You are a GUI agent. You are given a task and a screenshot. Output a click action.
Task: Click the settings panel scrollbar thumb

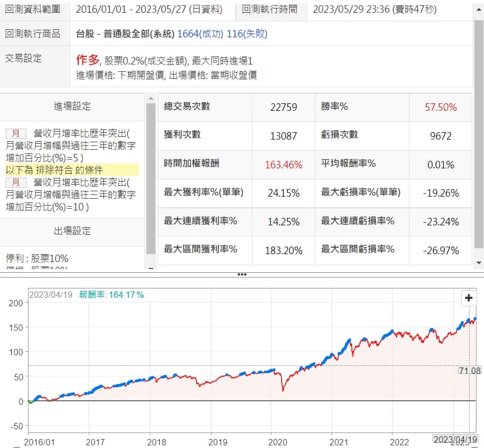click(151, 176)
